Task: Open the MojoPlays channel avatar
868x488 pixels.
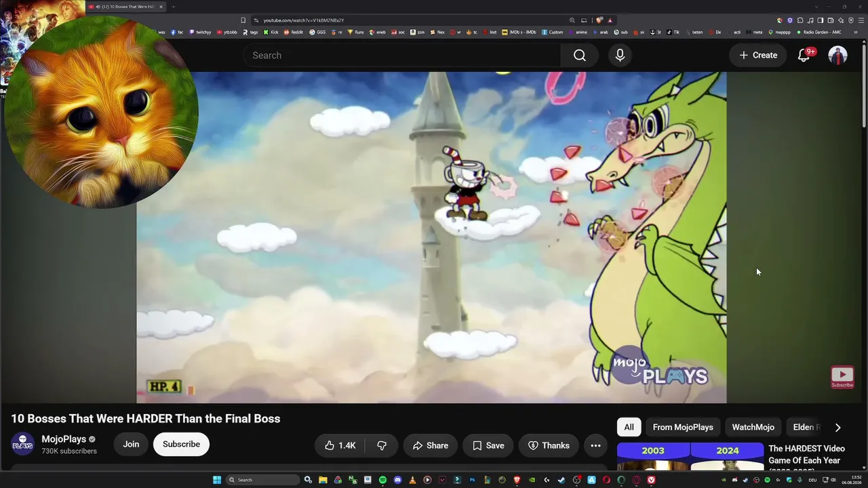Action: [x=22, y=444]
